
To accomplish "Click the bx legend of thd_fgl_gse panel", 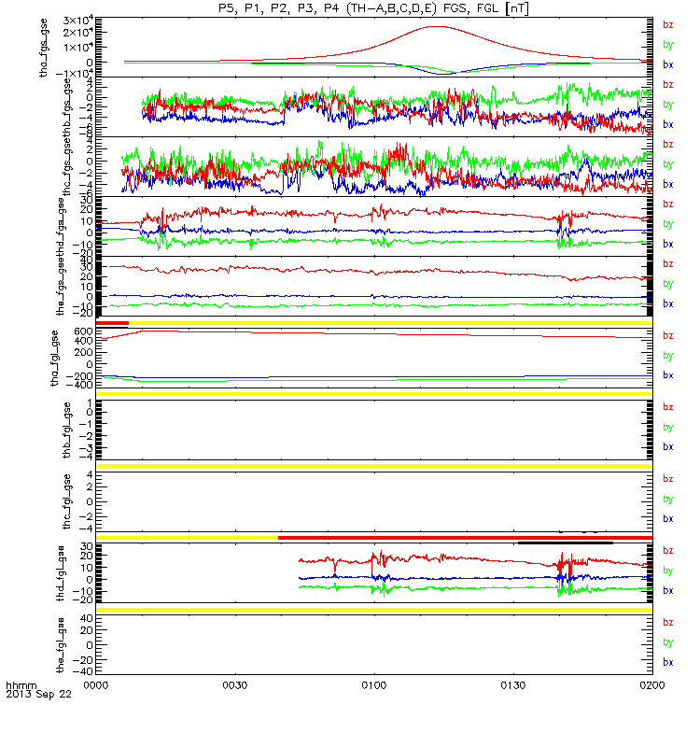I will [x=668, y=590].
